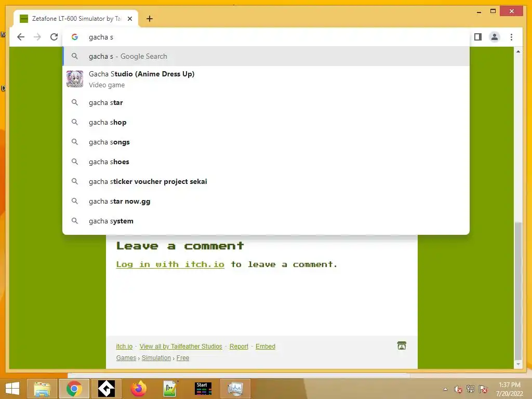This screenshot has height=399, width=532.
Task: Click the vertical scrollbar thumb
Action: 518,291
